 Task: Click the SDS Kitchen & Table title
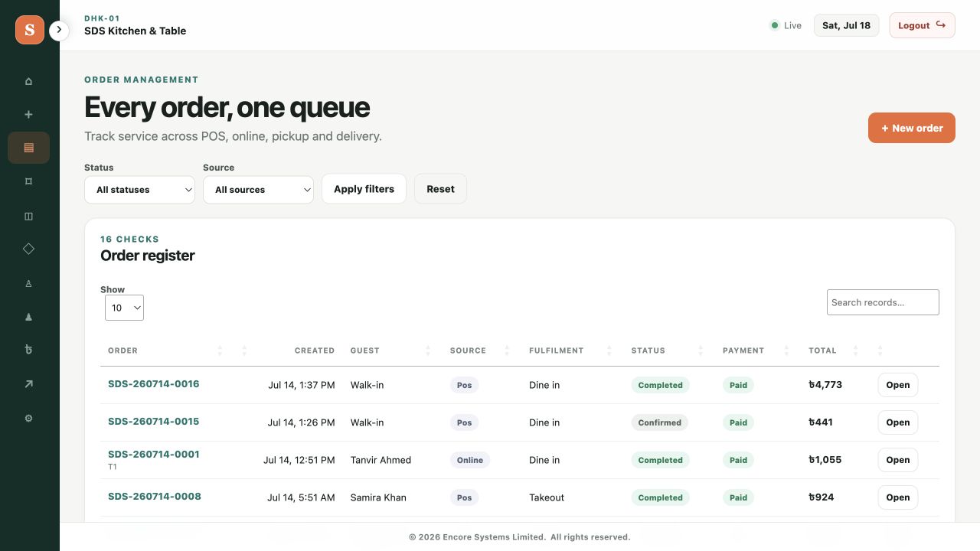point(136,31)
